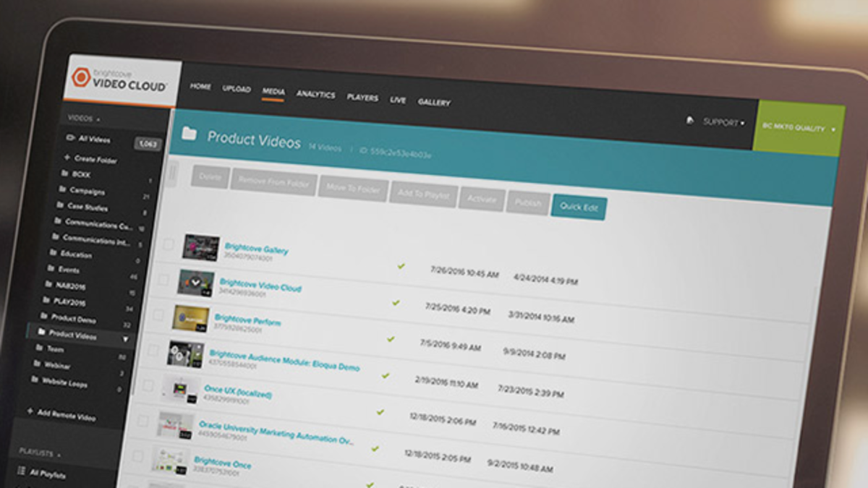Click the All Playlists icon in sidebar

click(x=20, y=473)
